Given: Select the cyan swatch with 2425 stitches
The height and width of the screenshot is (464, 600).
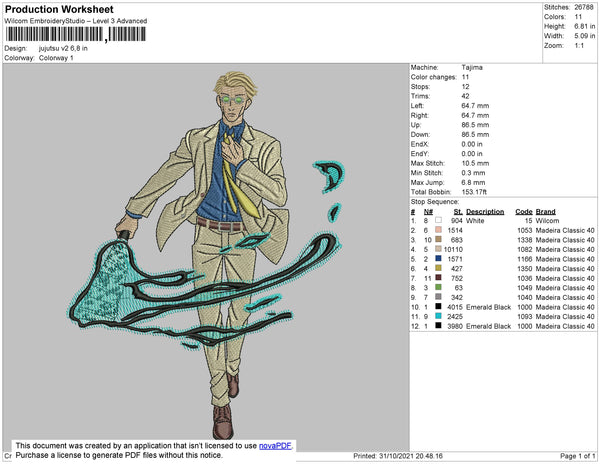Looking at the screenshot, I should 439,316.
